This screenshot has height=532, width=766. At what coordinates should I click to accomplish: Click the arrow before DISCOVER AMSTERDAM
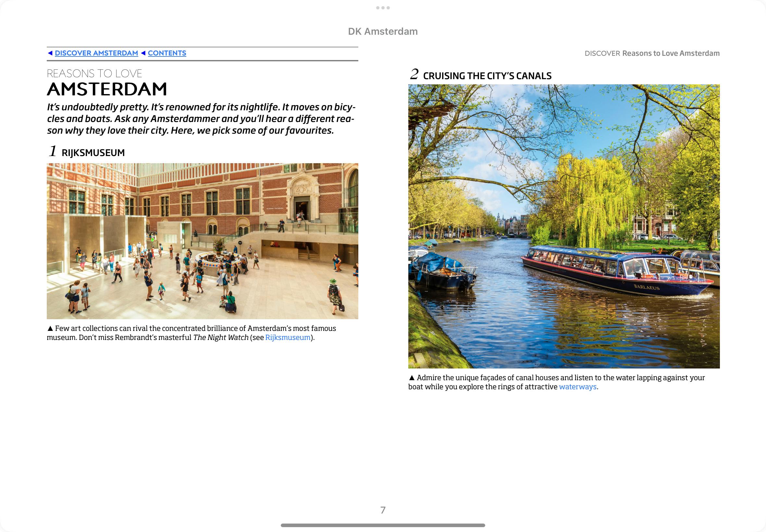tap(50, 53)
